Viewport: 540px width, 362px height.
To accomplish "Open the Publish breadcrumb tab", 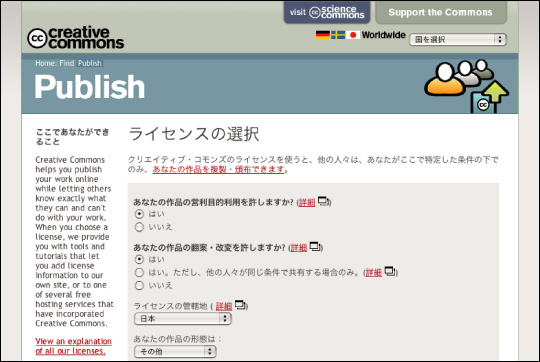I will (90, 63).
